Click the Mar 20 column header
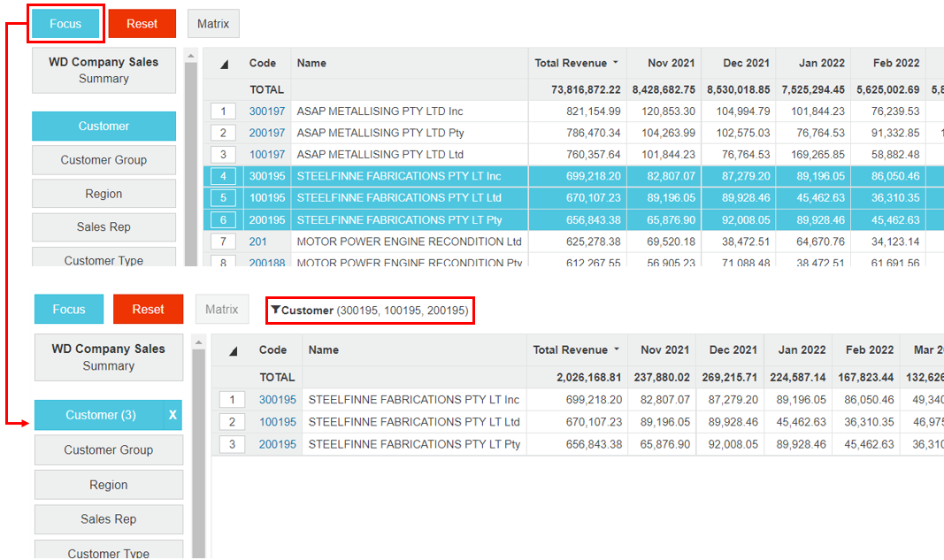The image size is (944, 560). tap(927, 350)
